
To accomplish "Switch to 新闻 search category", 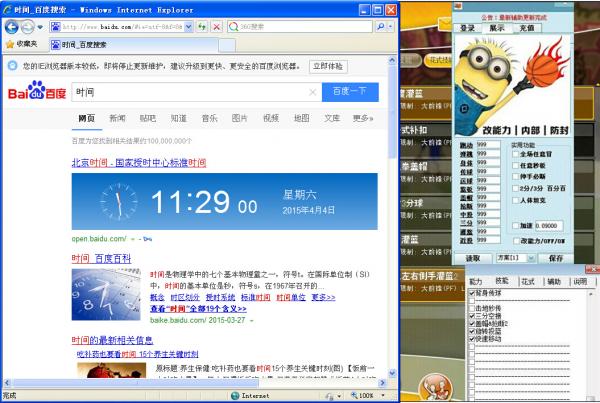I will pos(117,118).
